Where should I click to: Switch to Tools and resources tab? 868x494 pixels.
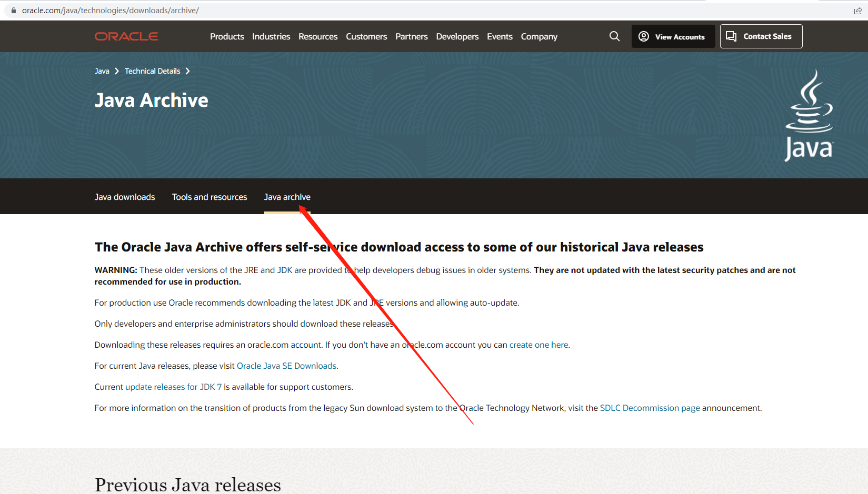point(209,197)
